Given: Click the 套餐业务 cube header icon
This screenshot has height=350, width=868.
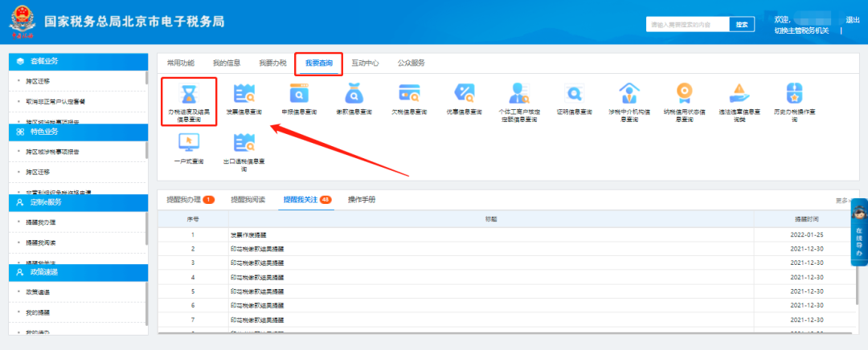Looking at the screenshot, I should 20,61.
